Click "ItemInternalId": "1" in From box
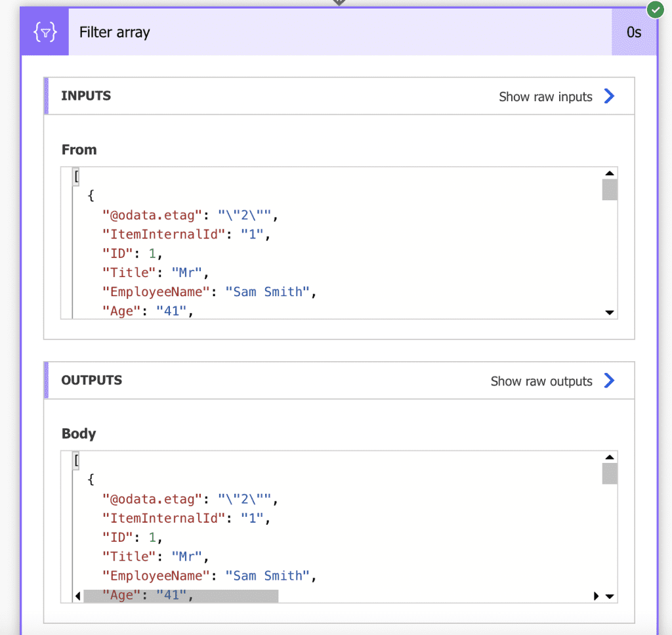 186,234
